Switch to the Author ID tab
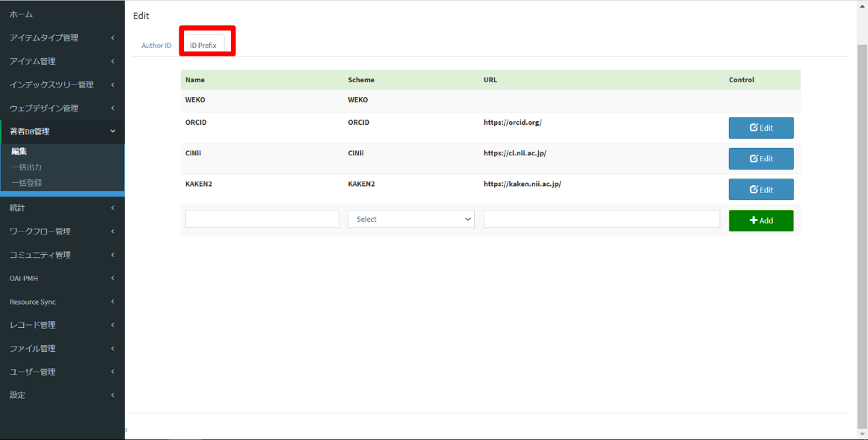 [x=156, y=46]
